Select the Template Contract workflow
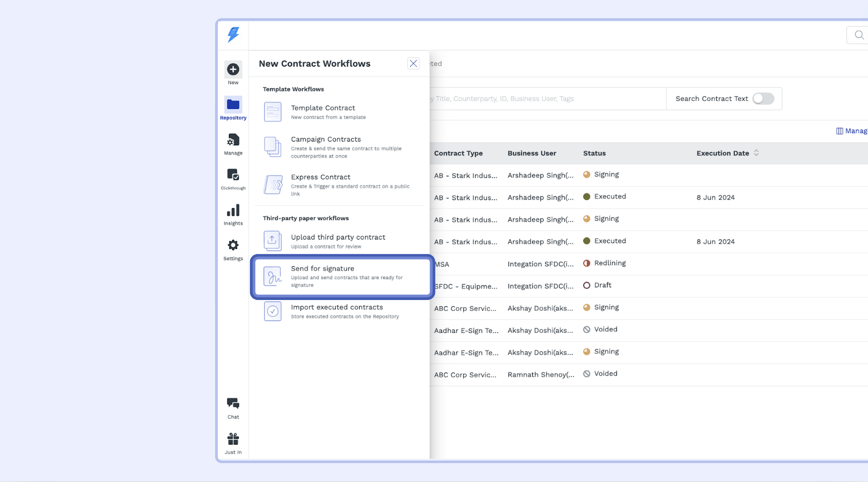 tap(323, 112)
